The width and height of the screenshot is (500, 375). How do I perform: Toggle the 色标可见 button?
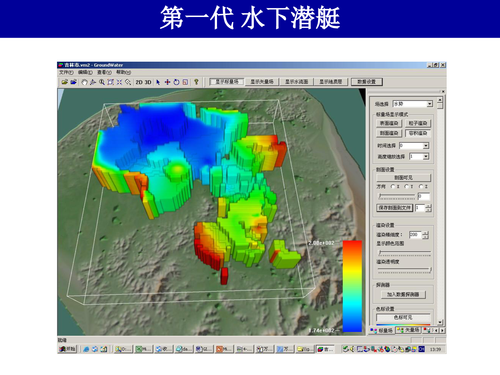coord(403,317)
